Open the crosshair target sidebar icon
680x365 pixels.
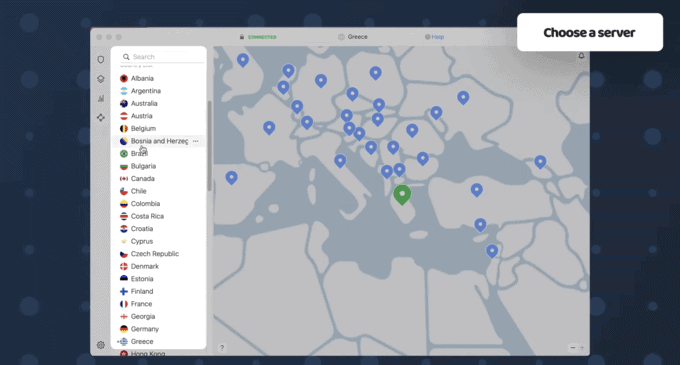[101, 117]
